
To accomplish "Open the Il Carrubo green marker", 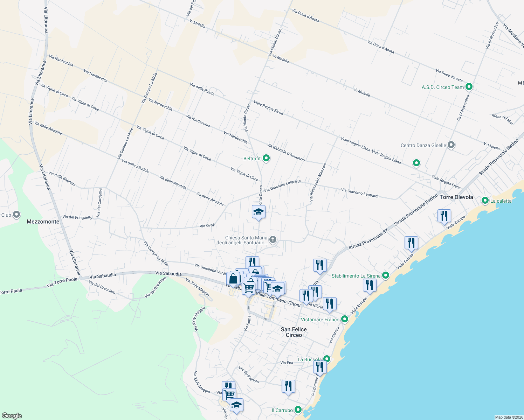I will 298,409.
